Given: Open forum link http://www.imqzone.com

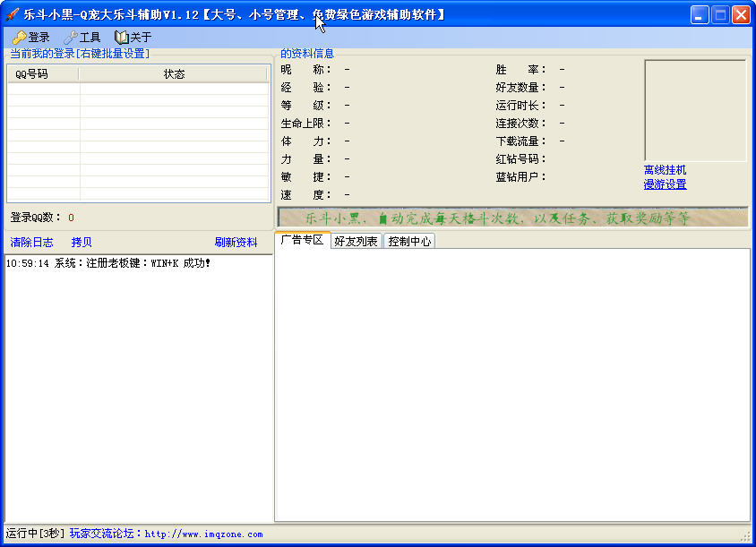Looking at the screenshot, I should coord(203,534).
